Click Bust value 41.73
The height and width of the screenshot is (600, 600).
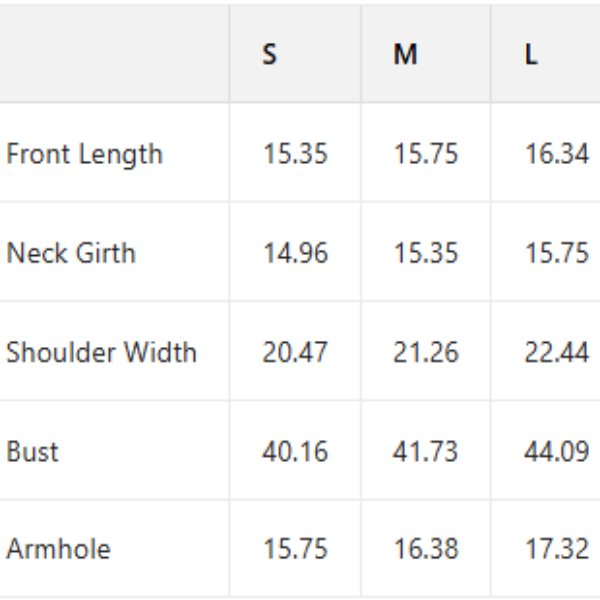tap(425, 451)
